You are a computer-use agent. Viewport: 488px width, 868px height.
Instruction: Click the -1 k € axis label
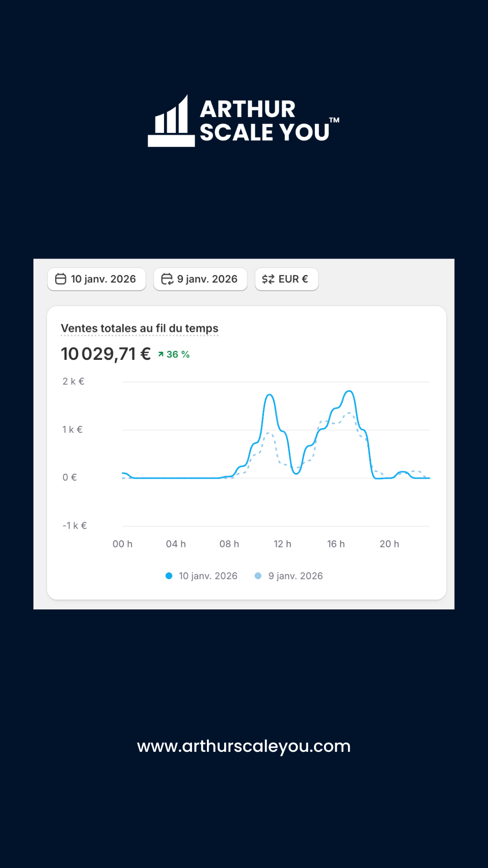pos(75,526)
